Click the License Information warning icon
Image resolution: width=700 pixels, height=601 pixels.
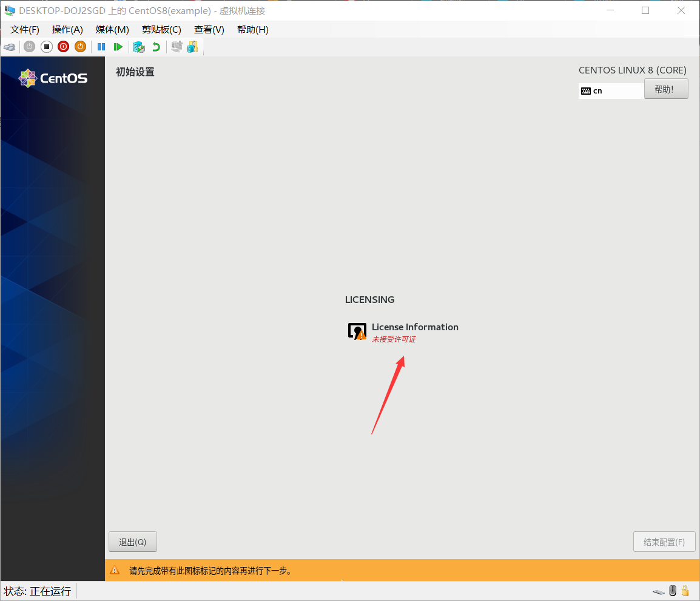[x=357, y=331]
